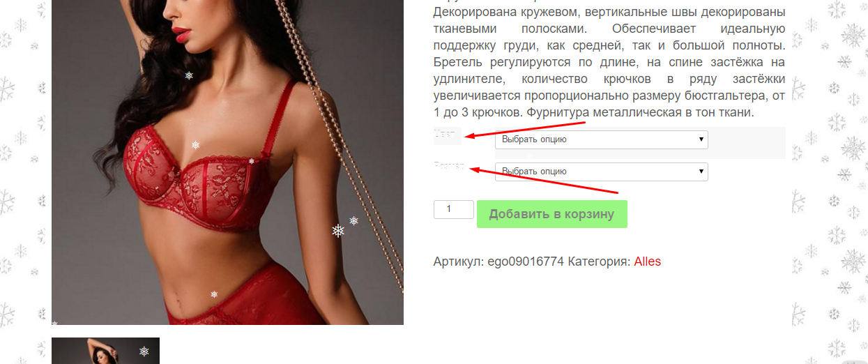Screen dimensions: 868x364
Task: Click the product description paragraph
Action: pyautogui.click(x=609, y=62)
